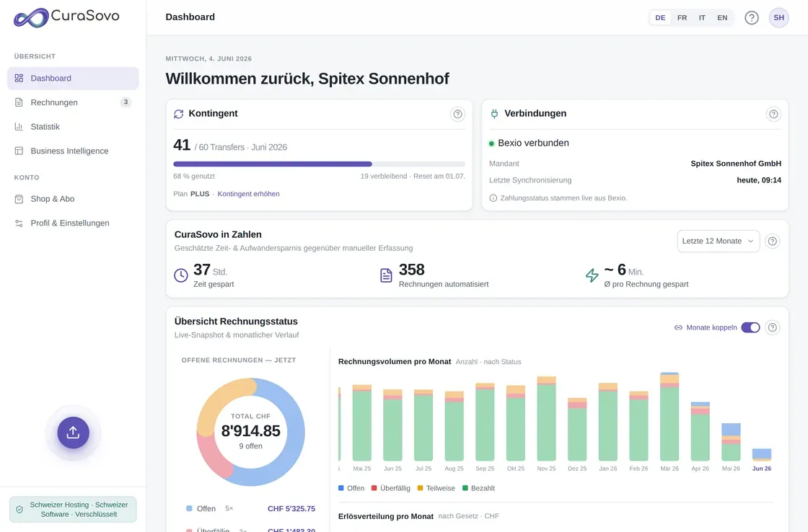Screen dimensions: 808x532
Task: Click the Verbindungen plug icon
Action: (494, 114)
